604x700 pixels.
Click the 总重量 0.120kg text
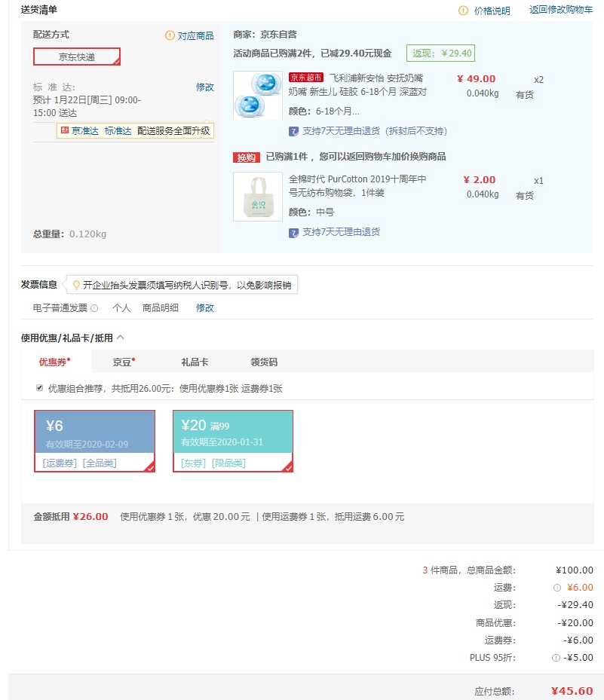pyautogui.click(x=69, y=234)
